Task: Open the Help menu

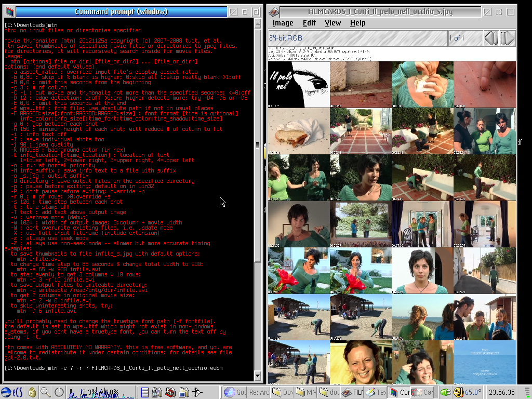Action: [357, 23]
